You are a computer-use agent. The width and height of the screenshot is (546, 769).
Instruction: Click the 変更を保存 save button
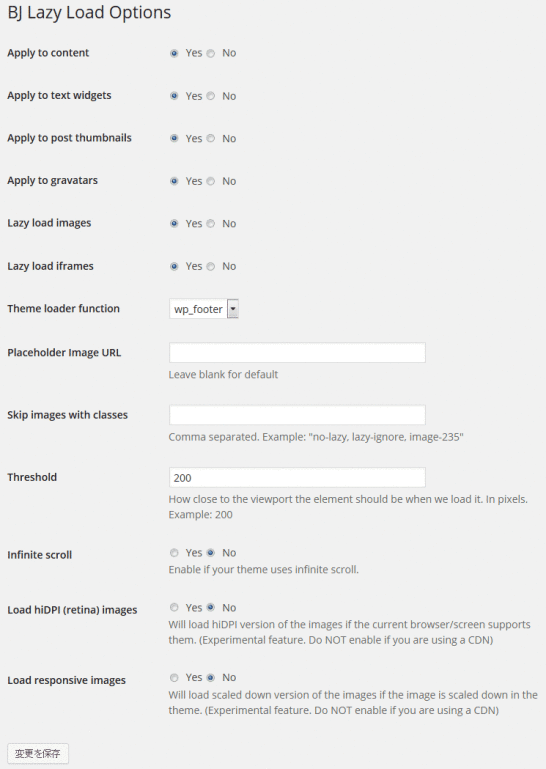click(38, 753)
